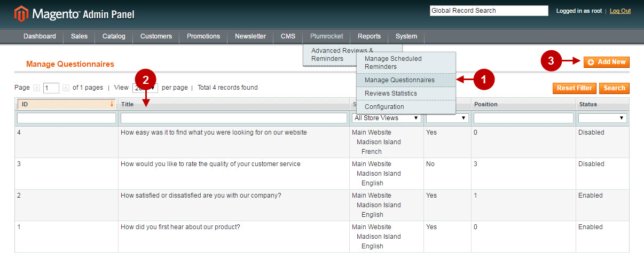Click the Log Out link
This screenshot has height=258, width=644.
tap(620, 11)
